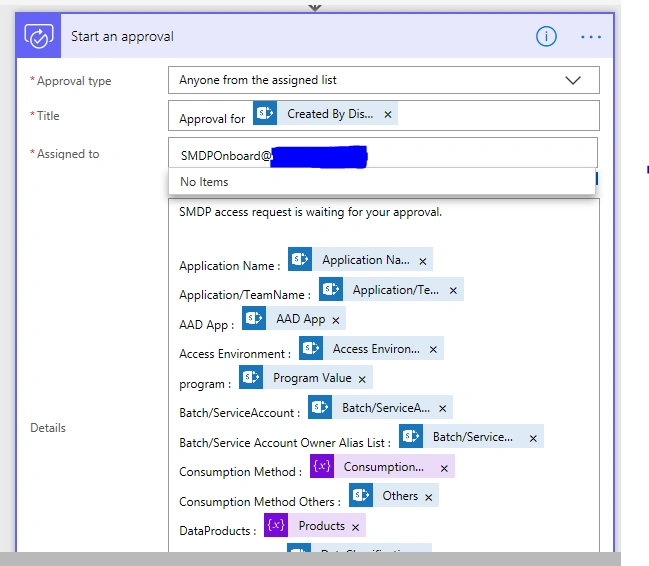This screenshot has height=566, width=649.
Task: Remove the AAD App token
Action: tap(336, 320)
